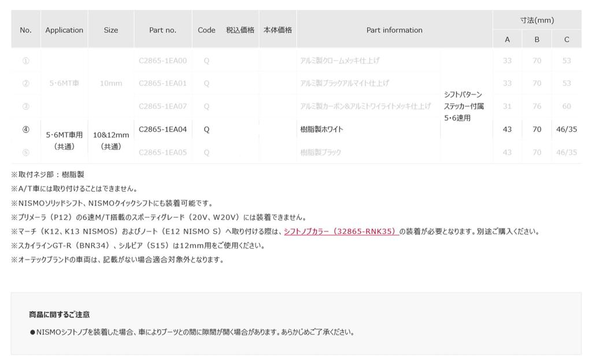
Task: Click the 商品に関するご注意 heading
Action: point(60,314)
